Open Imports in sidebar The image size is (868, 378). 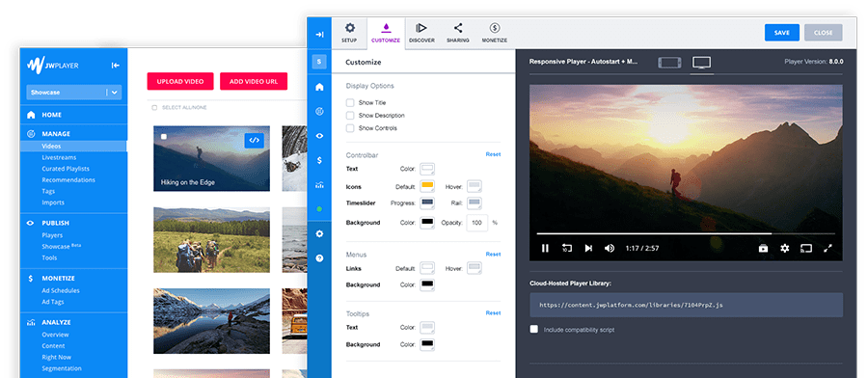click(x=53, y=202)
